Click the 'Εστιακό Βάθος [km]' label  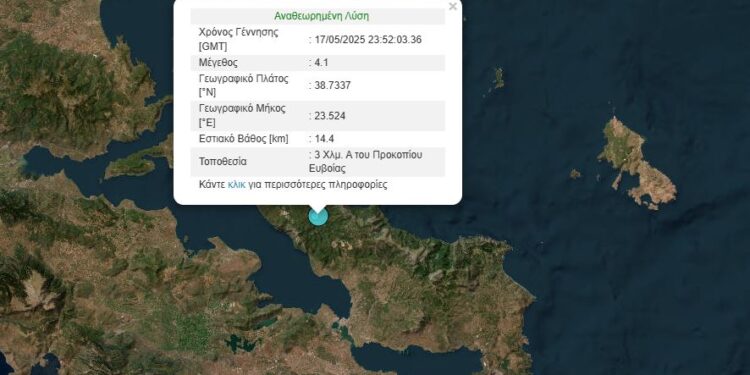[243, 139]
